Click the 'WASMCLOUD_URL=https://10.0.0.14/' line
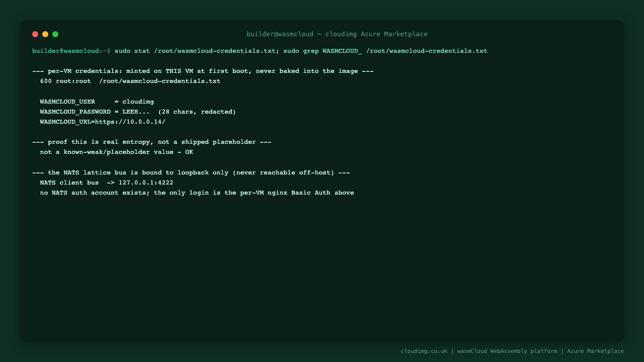The width and height of the screenshot is (644, 362). click(103, 122)
